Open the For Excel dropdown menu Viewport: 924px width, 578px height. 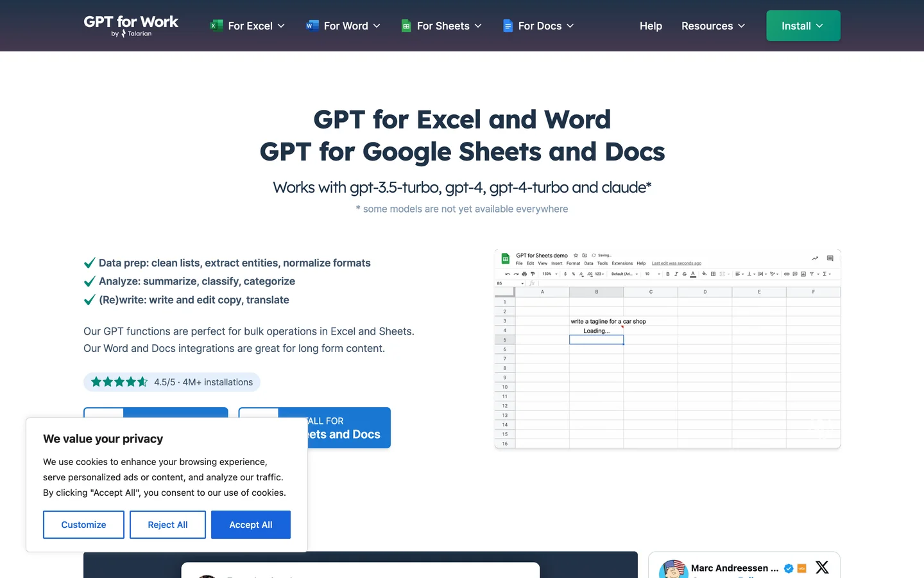point(247,26)
